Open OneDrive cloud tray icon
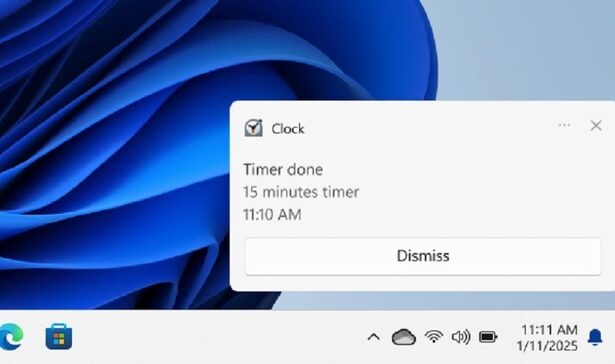 404,337
